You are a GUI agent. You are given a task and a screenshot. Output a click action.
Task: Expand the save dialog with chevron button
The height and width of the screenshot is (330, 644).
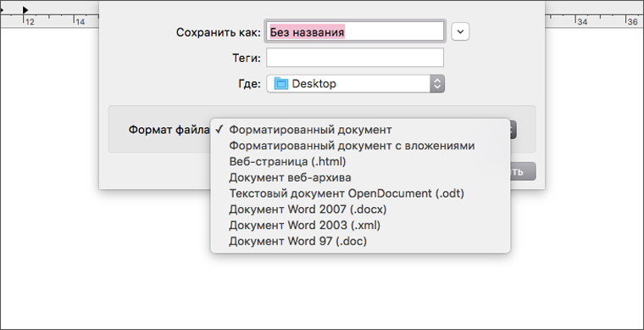[x=460, y=31]
